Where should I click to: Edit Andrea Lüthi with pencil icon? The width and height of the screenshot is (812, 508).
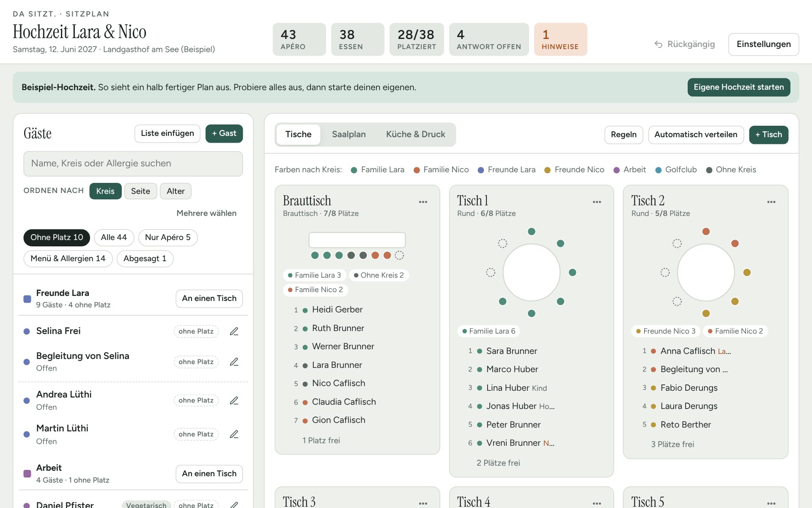(x=234, y=400)
